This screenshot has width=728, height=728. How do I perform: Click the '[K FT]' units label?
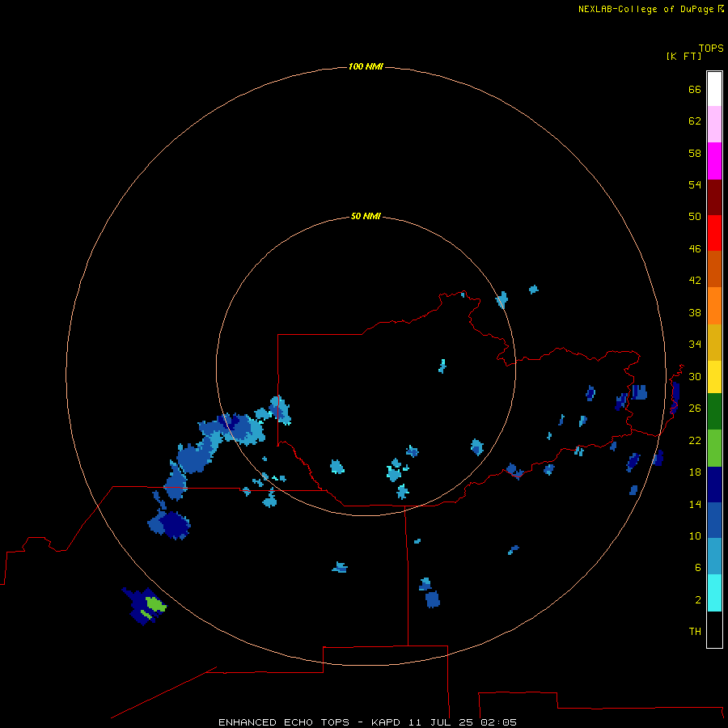(684, 57)
